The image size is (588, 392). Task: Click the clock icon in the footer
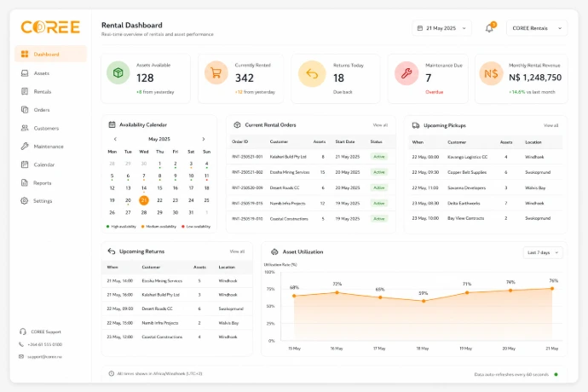[x=112, y=373]
